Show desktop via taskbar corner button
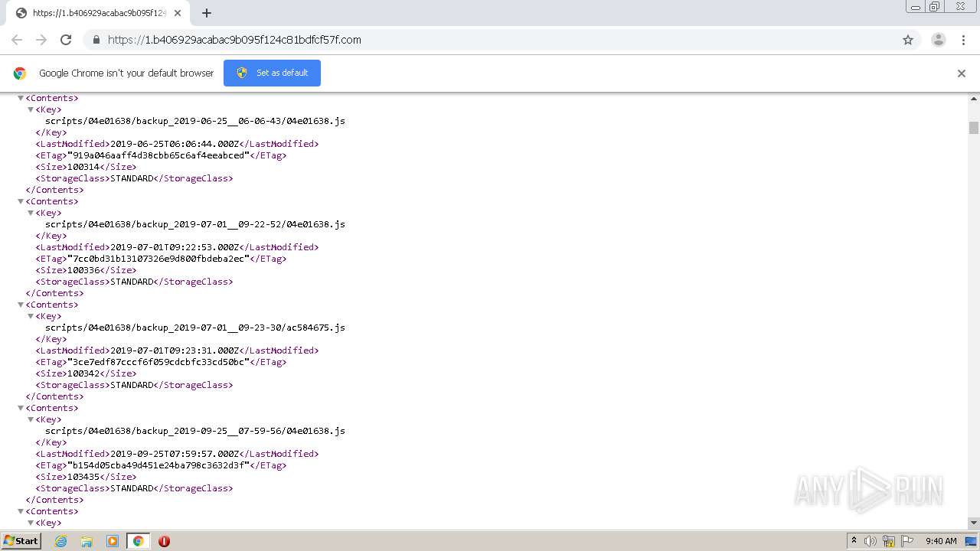980x551 pixels. pyautogui.click(x=972, y=541)
